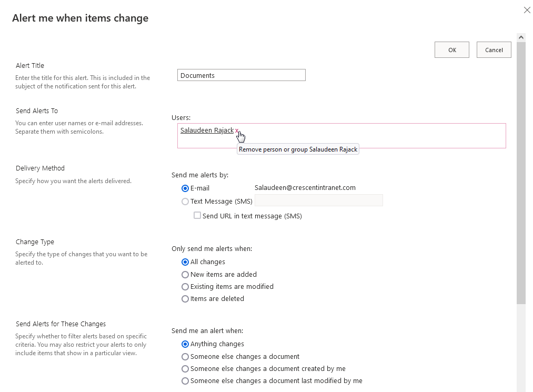This screenshot has width=533, height=392.
Task: Click Cancel to dismiss the dialog
Action: pos(493,49)
